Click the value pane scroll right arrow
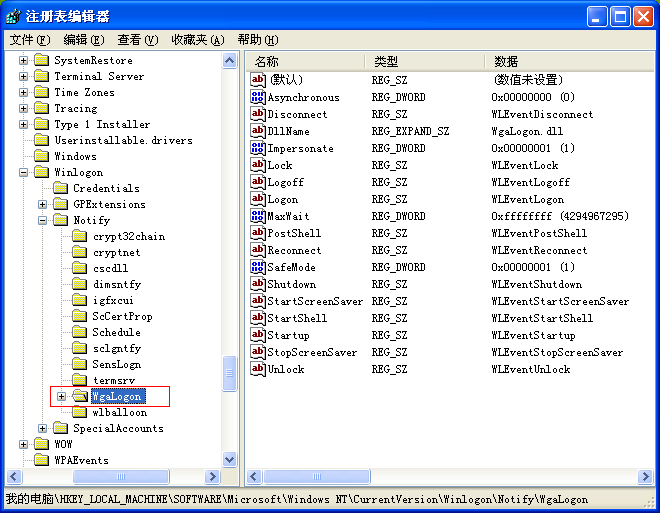 645,476
